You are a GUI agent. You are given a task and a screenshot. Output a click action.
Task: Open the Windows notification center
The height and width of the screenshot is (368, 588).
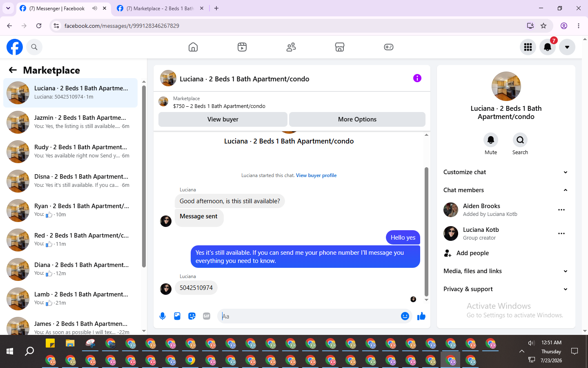[x=575, y=351]
